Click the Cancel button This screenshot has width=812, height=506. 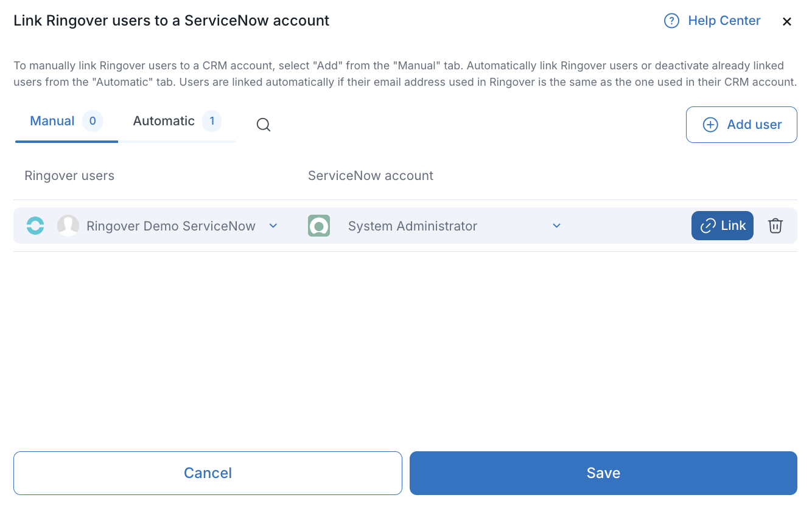208,473
